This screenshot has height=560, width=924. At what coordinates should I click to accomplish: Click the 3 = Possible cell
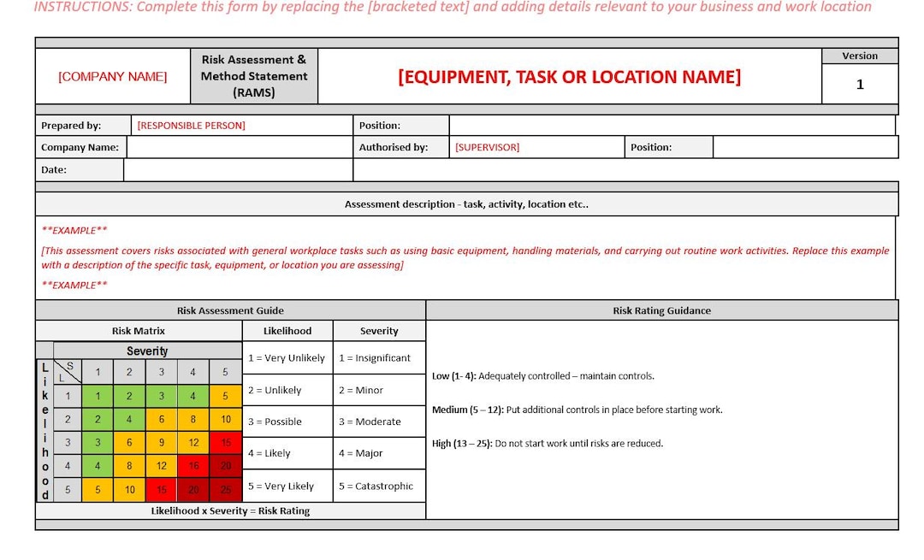(287, 421)
